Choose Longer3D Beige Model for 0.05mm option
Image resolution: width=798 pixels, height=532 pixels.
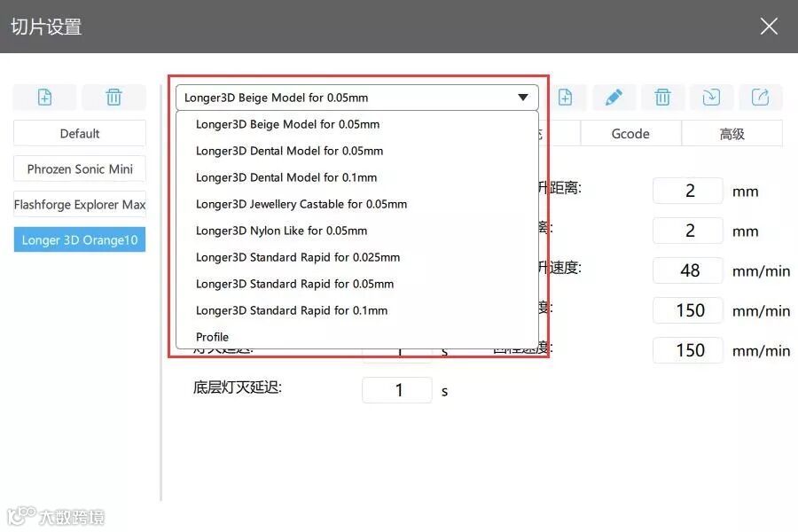click(x=356, y=124)
